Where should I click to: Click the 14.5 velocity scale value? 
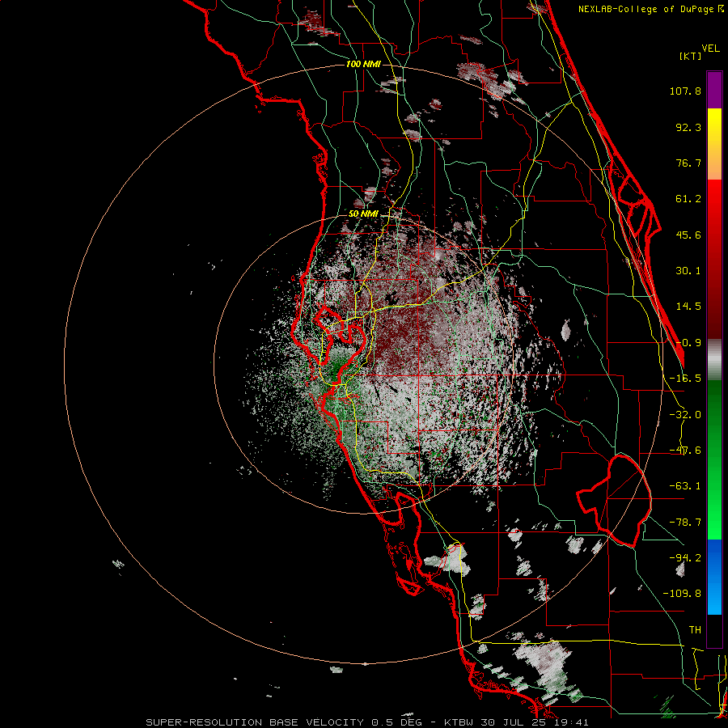tap(688, 307)
